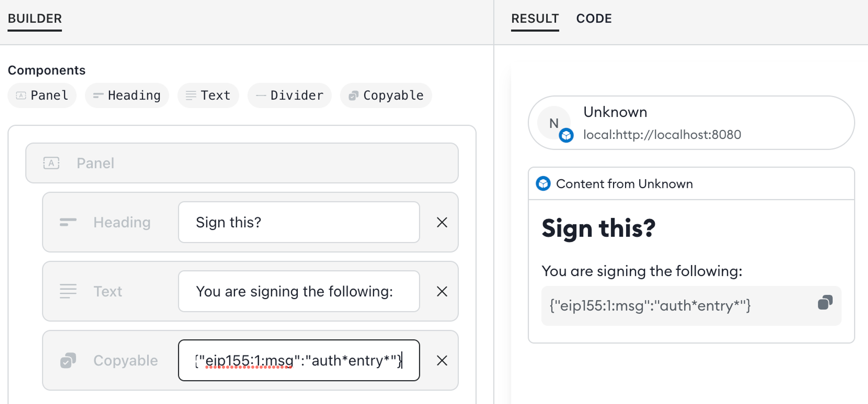
Task: Click the Panel icon in builder tree
Action: 51,163
